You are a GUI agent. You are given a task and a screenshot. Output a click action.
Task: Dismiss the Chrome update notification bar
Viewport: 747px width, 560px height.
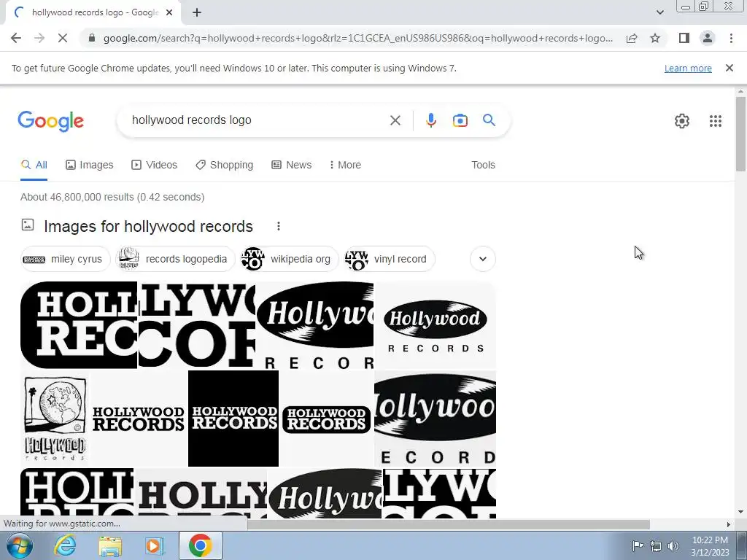729,68
